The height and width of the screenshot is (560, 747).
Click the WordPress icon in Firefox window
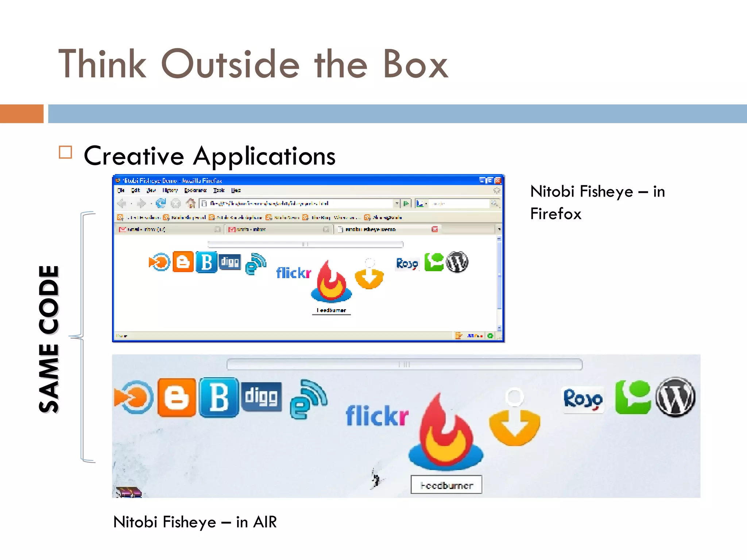pyautogui.click(x=457, y=262)
